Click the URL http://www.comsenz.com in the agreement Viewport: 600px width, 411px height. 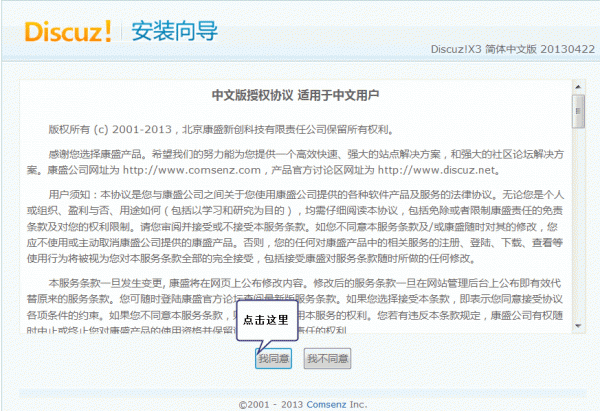[x=192, y=170]
